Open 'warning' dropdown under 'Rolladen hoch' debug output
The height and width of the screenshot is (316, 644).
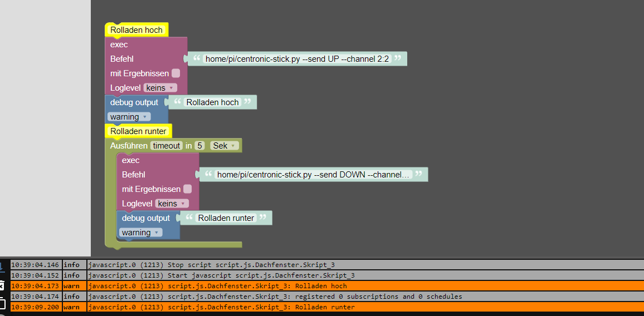(x=129, y=117)
